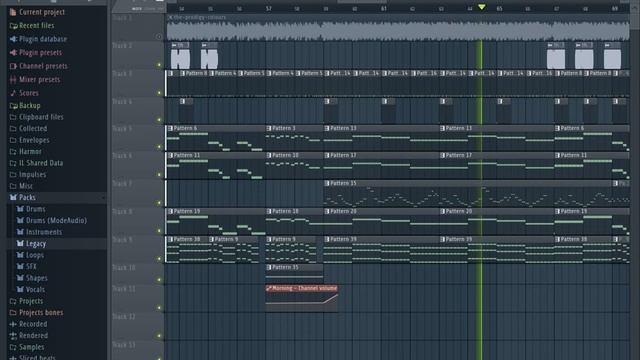Viewport: 640px width, 360px height.
Task: Open the Pattern 15 clip menu icon
Action: tap(327, 184)
